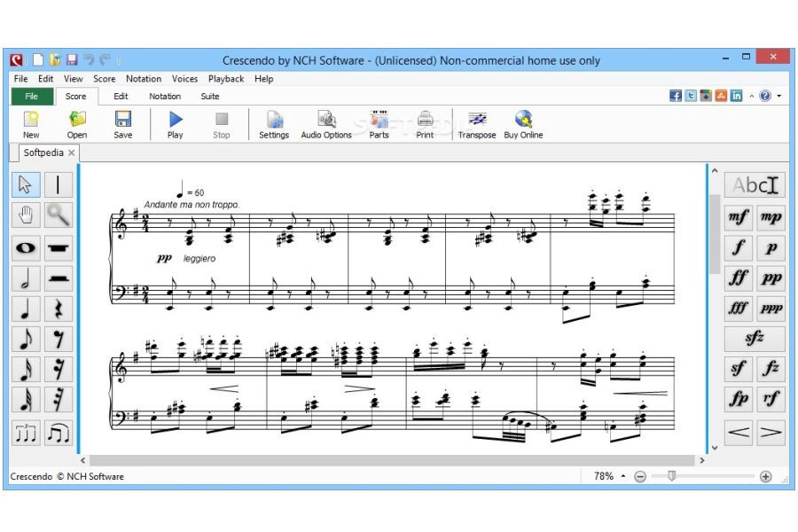
Task: Insert mezzo-piano mp dynamic
Action: pyautogui.click(x=771, y=217)
